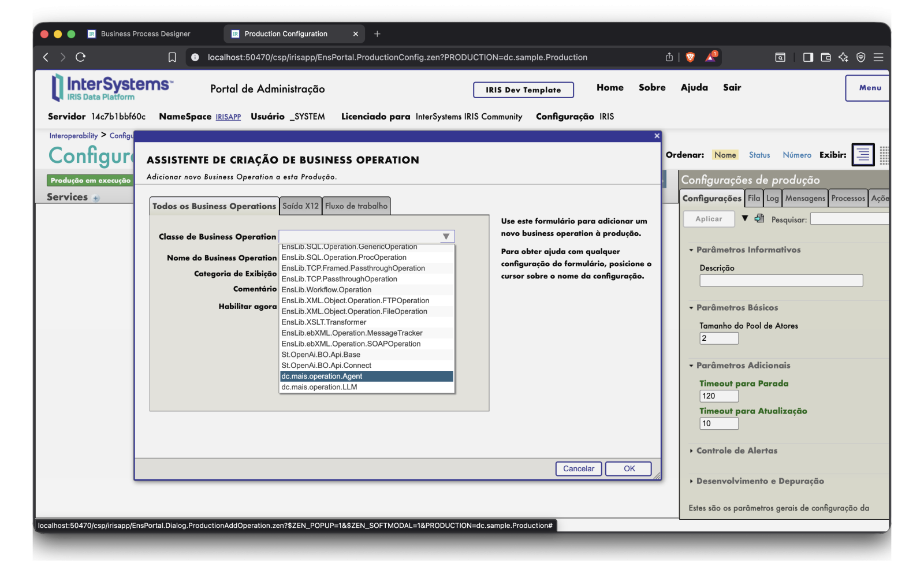924x577 pixels.
Task: Select dc.mais.operation.LLM from the list
Action: (x=319, y=387)
